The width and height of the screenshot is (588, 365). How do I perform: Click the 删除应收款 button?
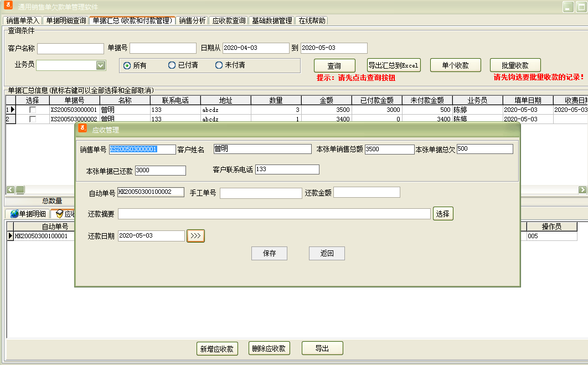(269, 348)
